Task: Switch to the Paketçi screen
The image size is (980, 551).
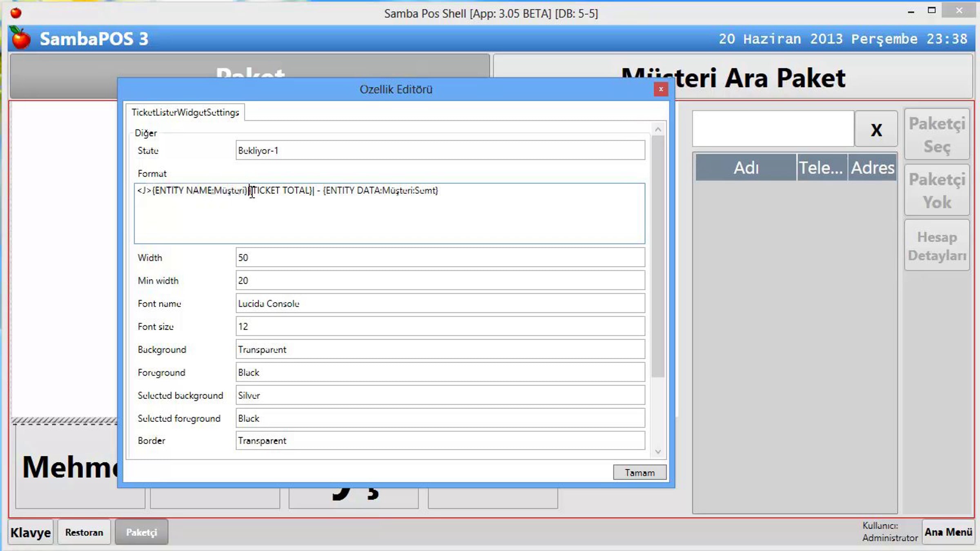Action: click(x=141, y=532)
